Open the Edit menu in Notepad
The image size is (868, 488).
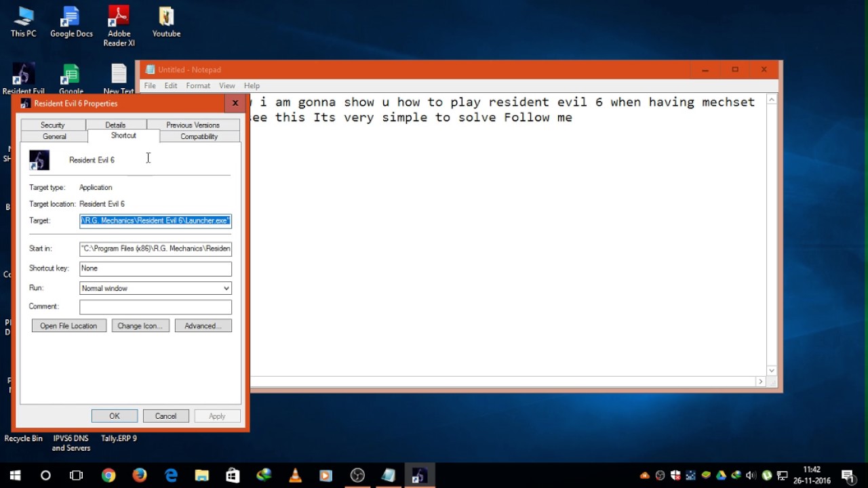[171, 85]
